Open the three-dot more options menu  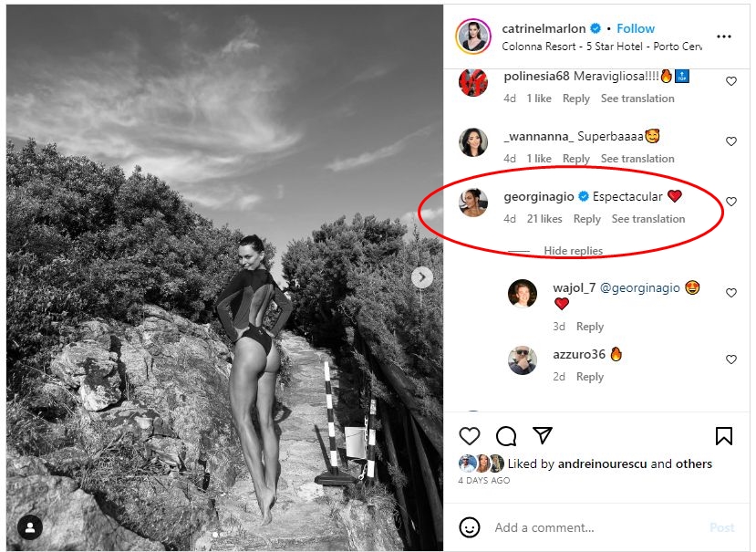pyautogui.click(x=724, y=36)
